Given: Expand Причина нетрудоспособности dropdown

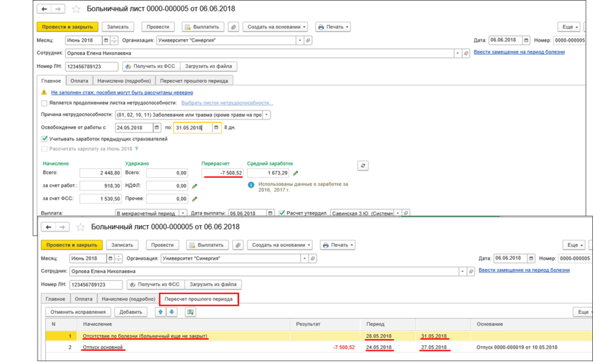Looking at the screenshot, I should point(266,115).
